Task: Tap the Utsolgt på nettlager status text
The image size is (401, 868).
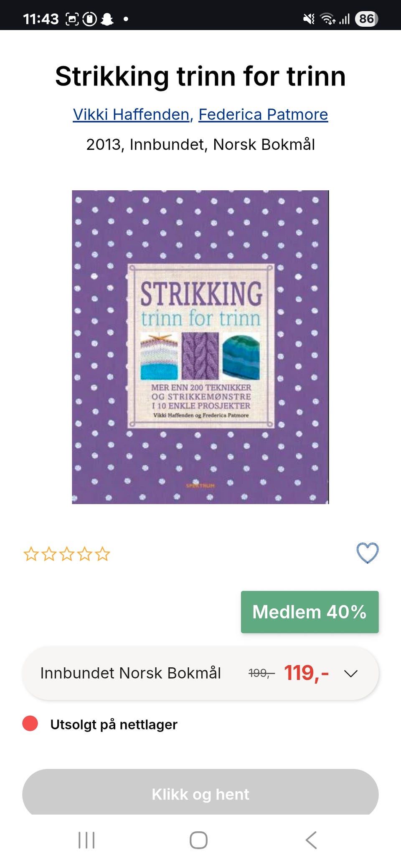Action: (114, 724)
